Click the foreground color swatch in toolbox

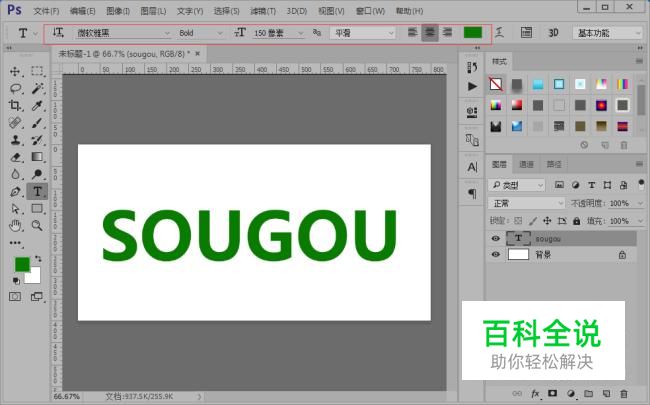pos(22,264)
